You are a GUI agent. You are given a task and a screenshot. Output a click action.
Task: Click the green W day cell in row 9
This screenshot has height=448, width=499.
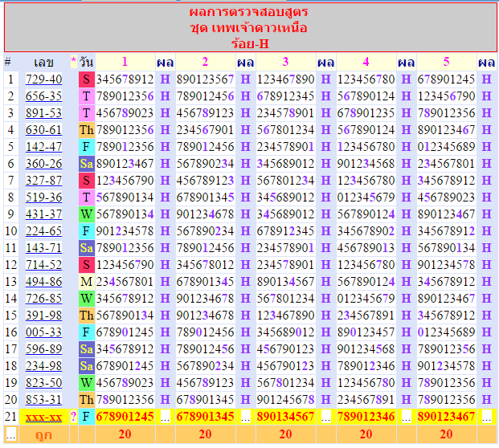(x=86, y=214)
